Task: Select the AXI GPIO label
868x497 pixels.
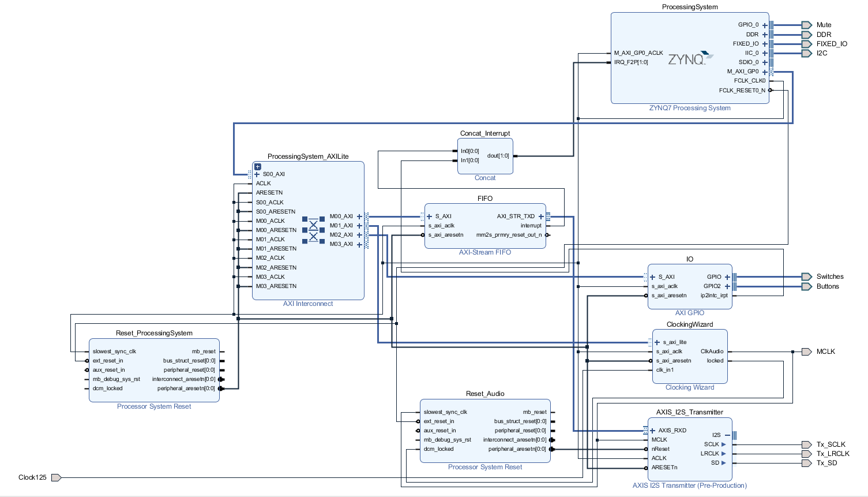Action: pyautogui.click(x=690, y=313)
